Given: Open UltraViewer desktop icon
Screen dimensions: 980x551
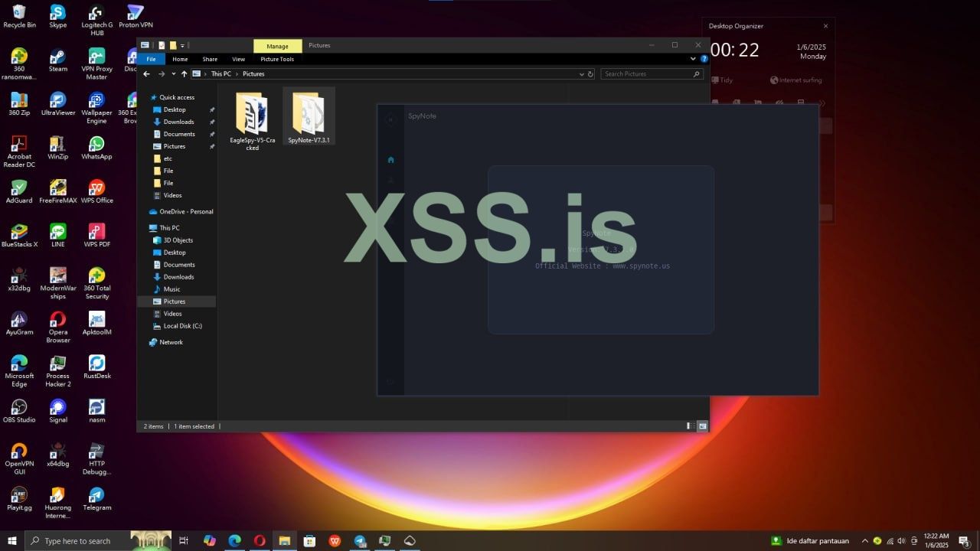Looking at the screenshot, I should pos(58,104).
